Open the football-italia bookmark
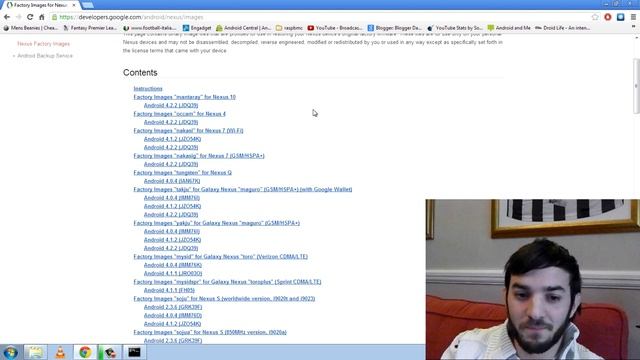 point(150,28)
